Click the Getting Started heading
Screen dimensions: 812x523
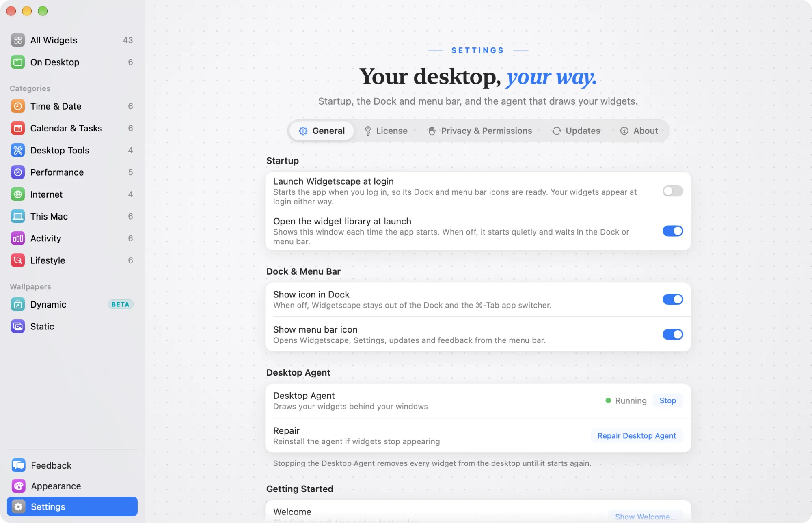(300, 489)
